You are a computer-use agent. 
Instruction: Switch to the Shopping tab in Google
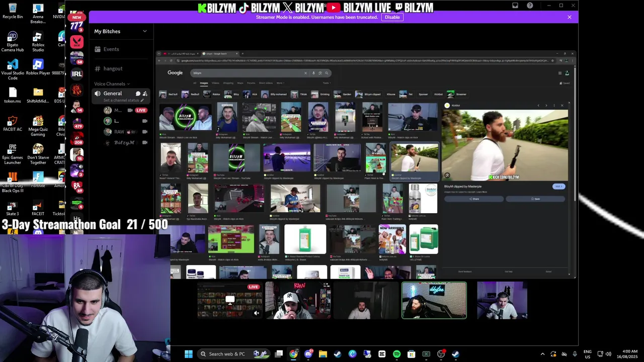228,83
